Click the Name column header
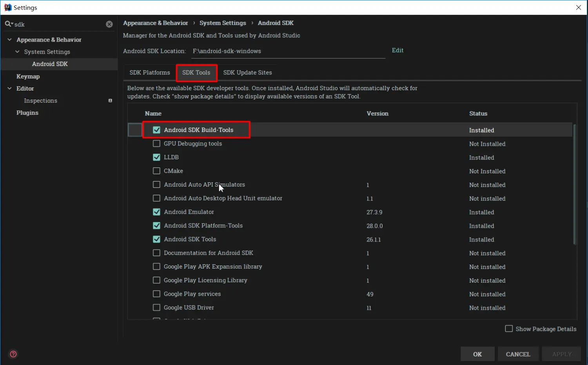Viewport: 588px width, 365px height. pyautogui.click(x=153, y=114)
